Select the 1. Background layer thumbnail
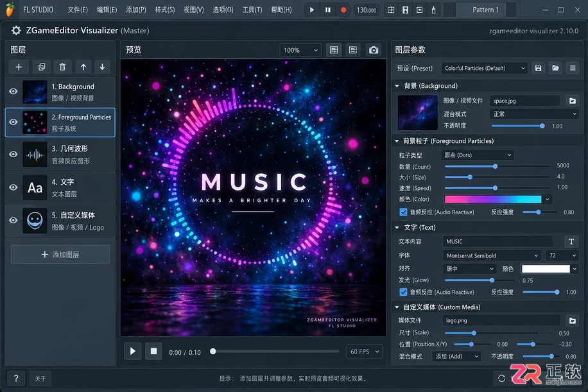This screenshot has height=392, width=588. pyautogui.click(x=35, y=92)
